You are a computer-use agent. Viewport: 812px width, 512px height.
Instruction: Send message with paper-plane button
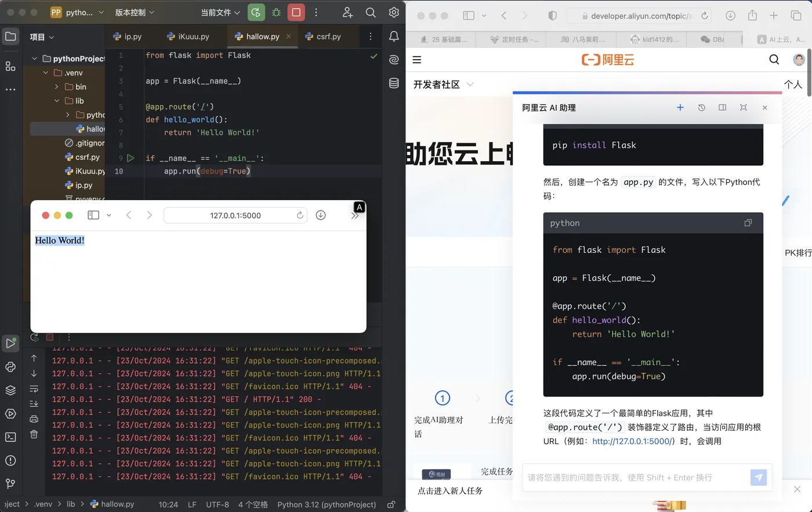[759, 477]
